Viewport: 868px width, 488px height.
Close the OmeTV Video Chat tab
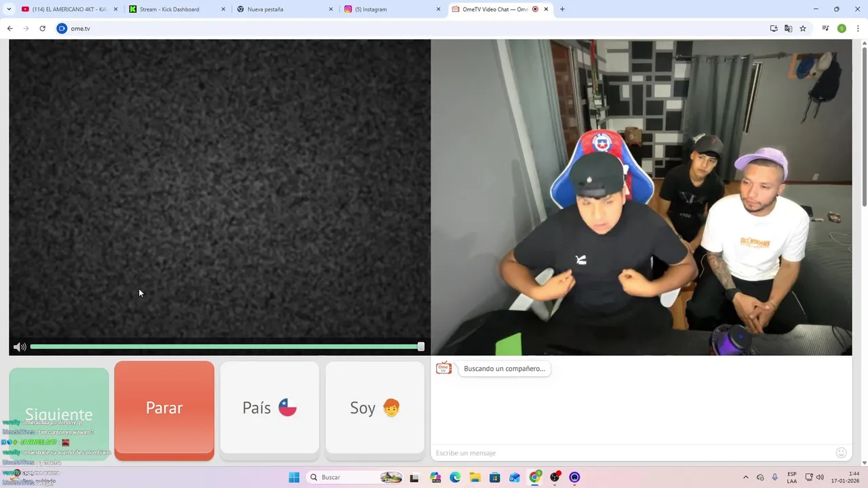(x=546, y=9)
